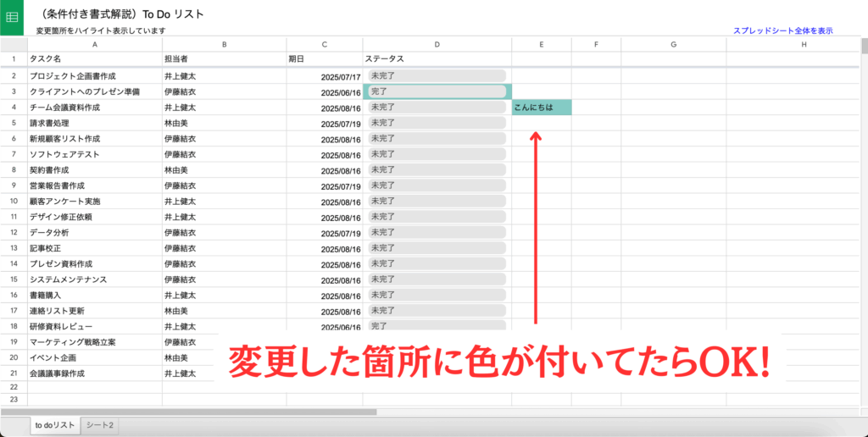
Task: Select the highlighted こんにちは cell
Action: coord(542,108)
